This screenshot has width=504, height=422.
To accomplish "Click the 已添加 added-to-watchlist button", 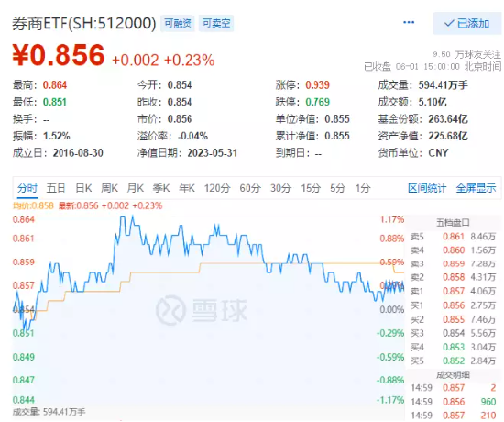I will (x=467, y=24).
